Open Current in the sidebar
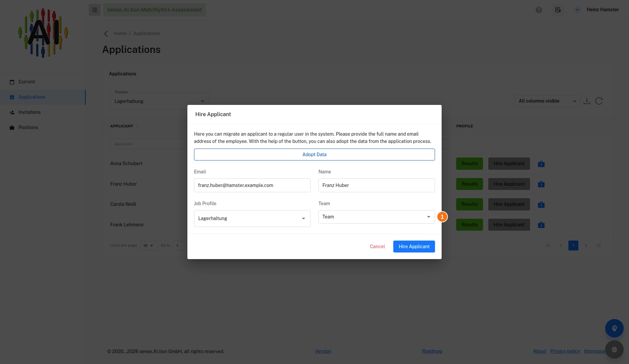The height and width of the screenshot is (364, 629). click(x=43, y=82)
